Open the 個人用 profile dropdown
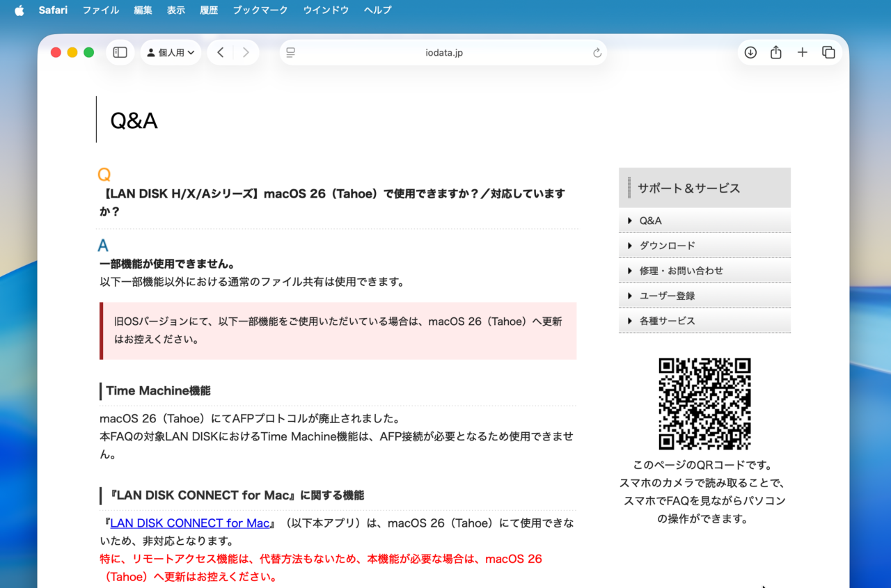Viewport: 891px width, 588px height. coord(171,52)
